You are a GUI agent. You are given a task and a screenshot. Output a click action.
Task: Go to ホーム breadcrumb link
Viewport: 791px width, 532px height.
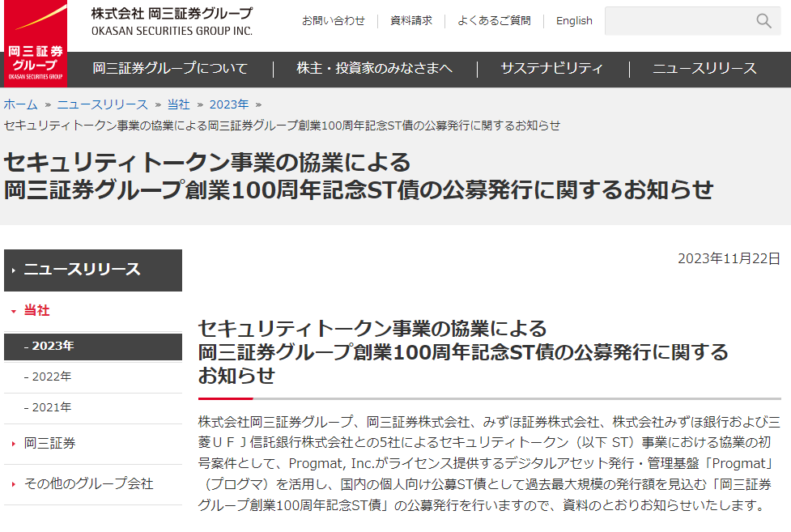[21, 104]
